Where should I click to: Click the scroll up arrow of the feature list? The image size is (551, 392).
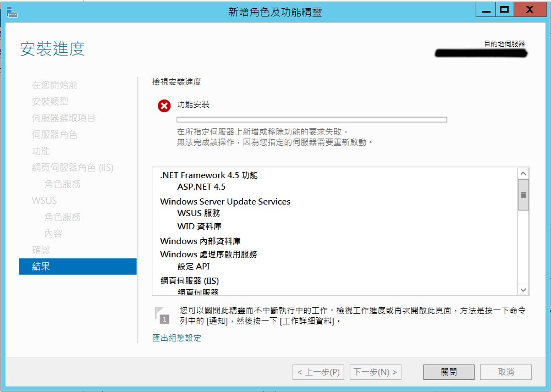point(524,174)
